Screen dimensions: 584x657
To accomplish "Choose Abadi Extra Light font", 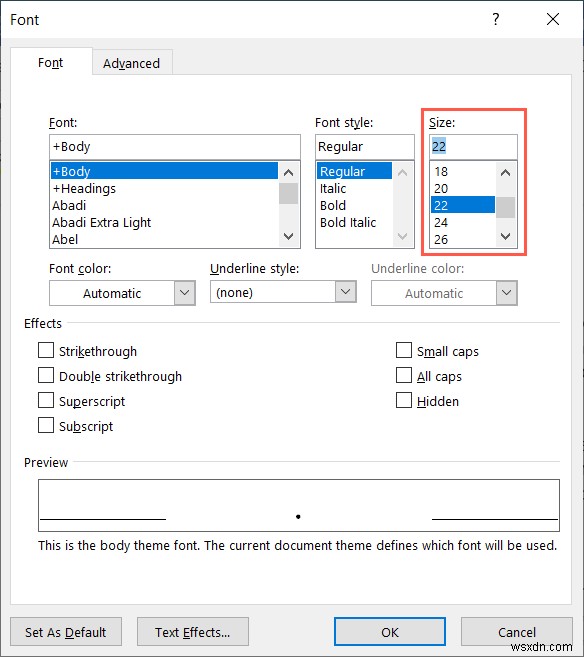I will tap(164, 222).
